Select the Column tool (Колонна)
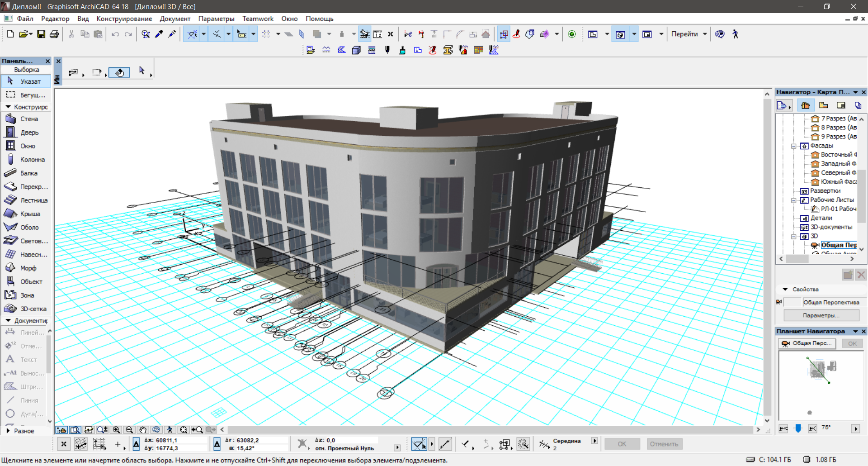 [x=26, y=160]
